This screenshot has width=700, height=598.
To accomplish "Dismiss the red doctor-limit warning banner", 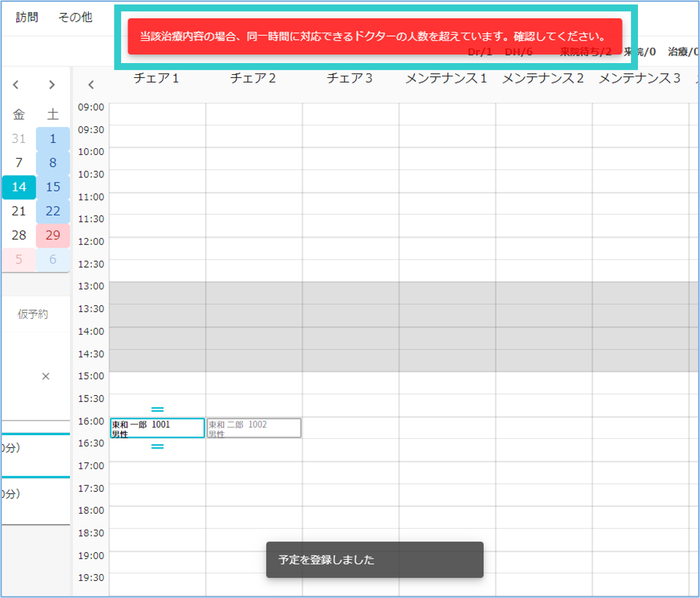I will pyautogui.click(x=375, y=36).
